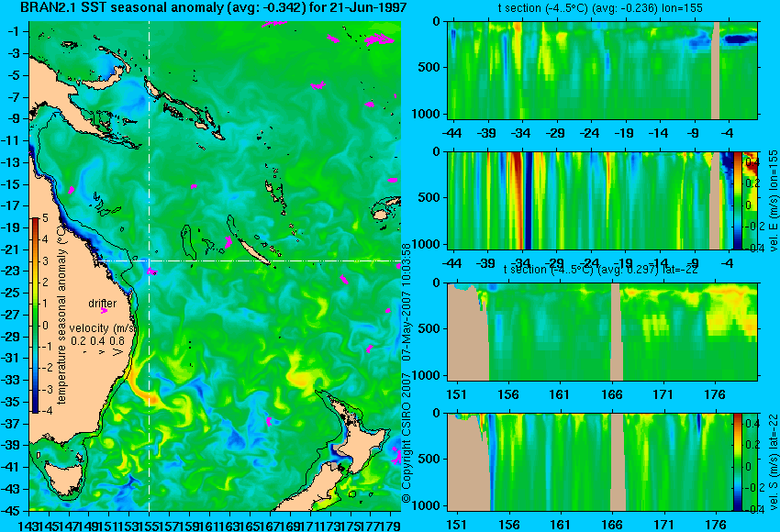This screenshot has width=780, height=532.
Task: Click the '151' label below the lat=-22 temperature section
Action: click(456, 394)
